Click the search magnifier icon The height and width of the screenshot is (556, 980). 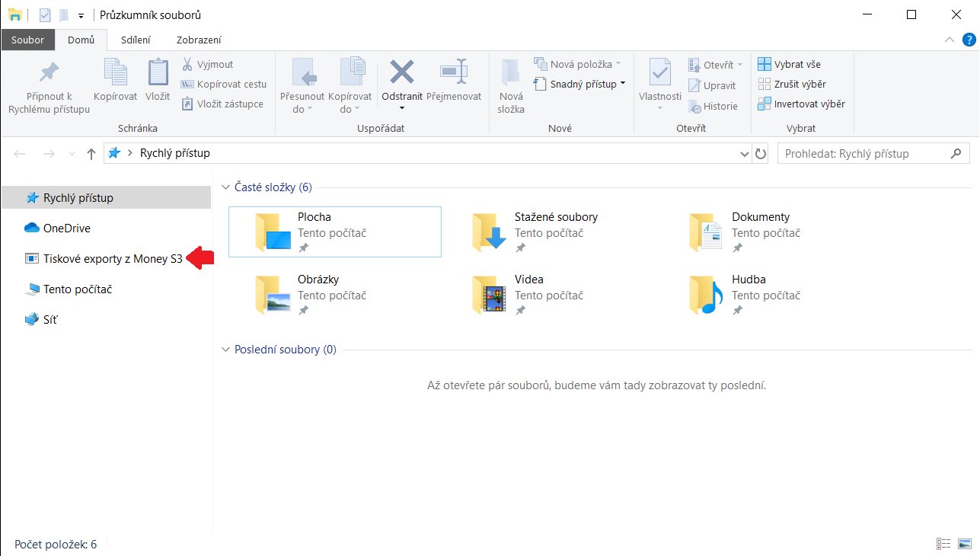(x=956, y=153)
